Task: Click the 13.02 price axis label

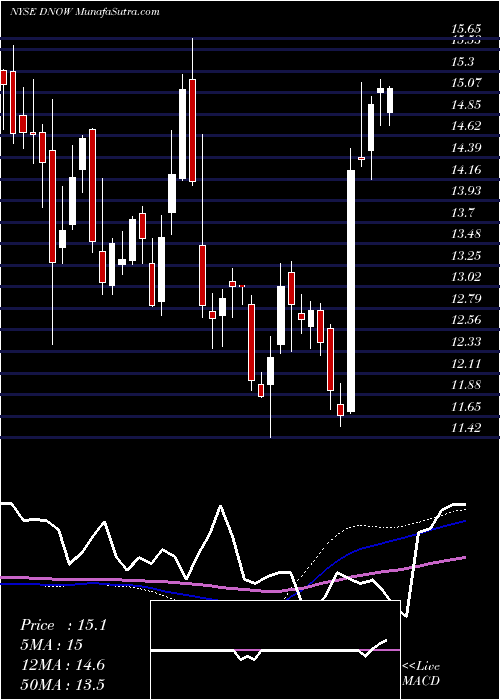Action: [467, 277]
